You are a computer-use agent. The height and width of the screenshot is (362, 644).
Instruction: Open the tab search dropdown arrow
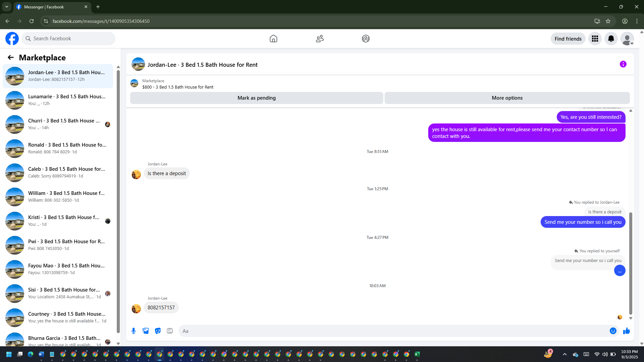tap(7, 7)
